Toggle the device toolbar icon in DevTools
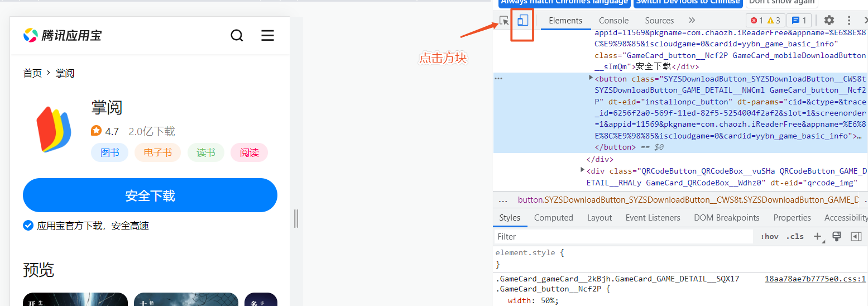 coord(522,21)
